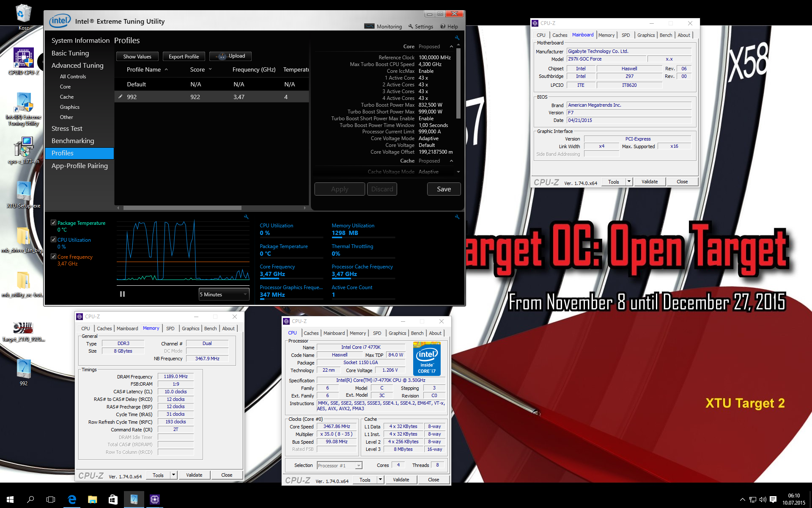The width and height of the screenshot is (812, 508).
Task: Collapse the Cache proposed section
Action: 451,161
